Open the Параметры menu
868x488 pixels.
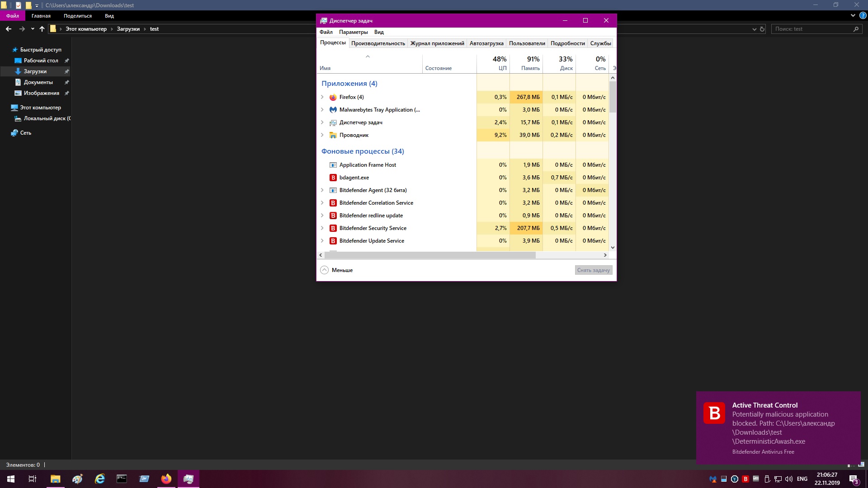[353, 32]
